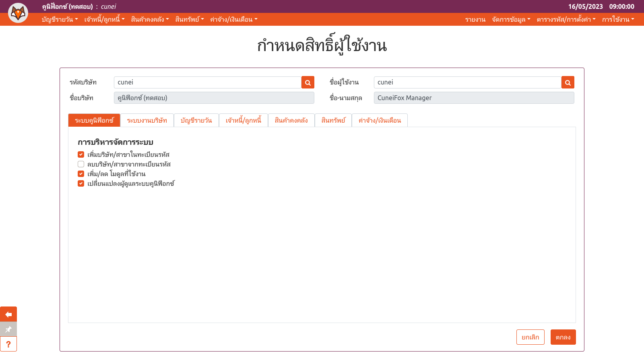The width and height of the screenshot is (644, 362).
Task: Click the search icon beside รหัสบริษัท field
Action: pos(308,82)
